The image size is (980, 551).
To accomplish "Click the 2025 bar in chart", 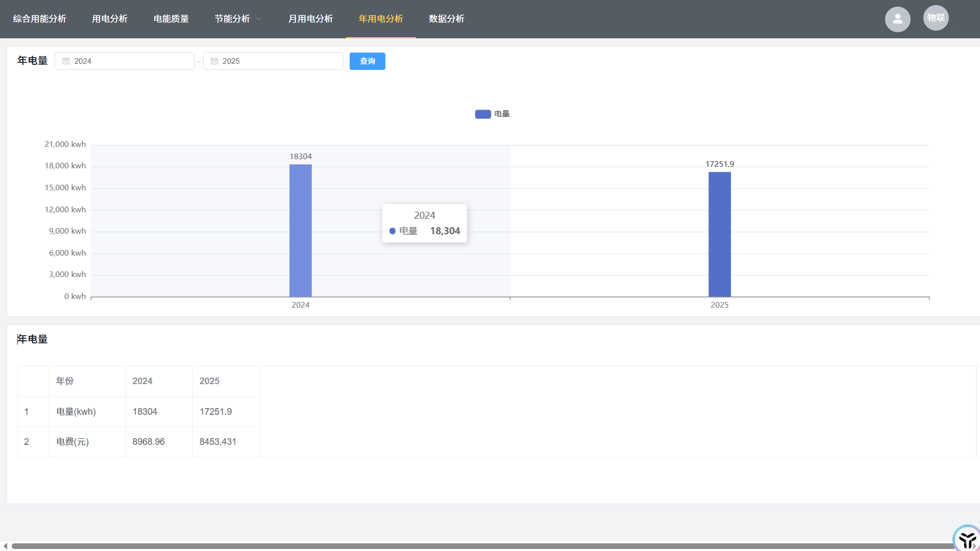I will point(719,235).
